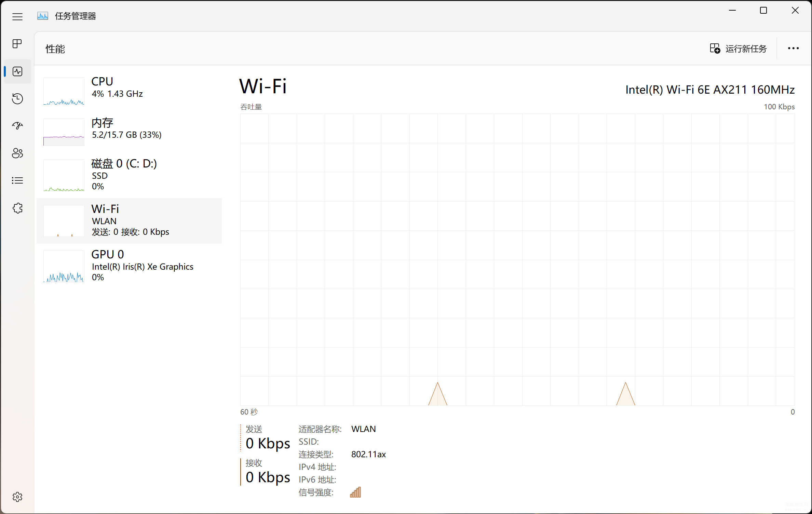Viewport: 812px width, 514px height.
Task: Open the hamburger navigation menu
Action: point(17,16)
